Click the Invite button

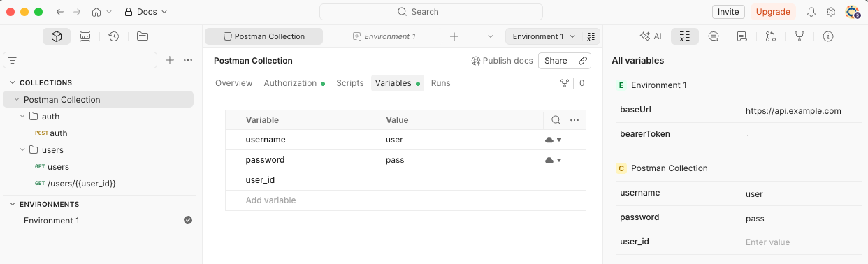tap(728, 12)
